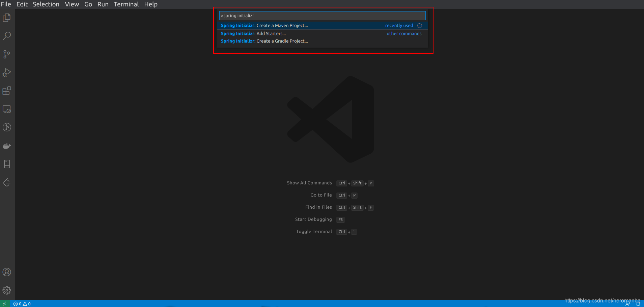Click the 'Show All Commands' hint text
This screenshot has width=644, height=307.
(x=309, y=183)
